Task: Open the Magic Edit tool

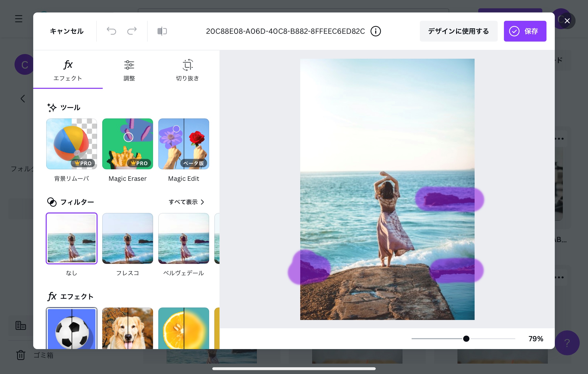Action: click(184, 144)
